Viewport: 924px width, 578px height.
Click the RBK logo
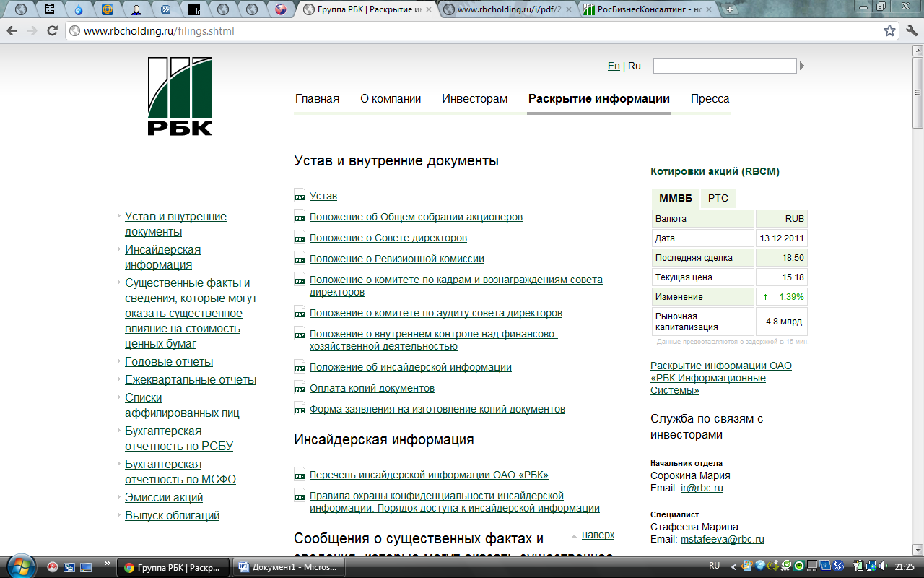point(180,97)
